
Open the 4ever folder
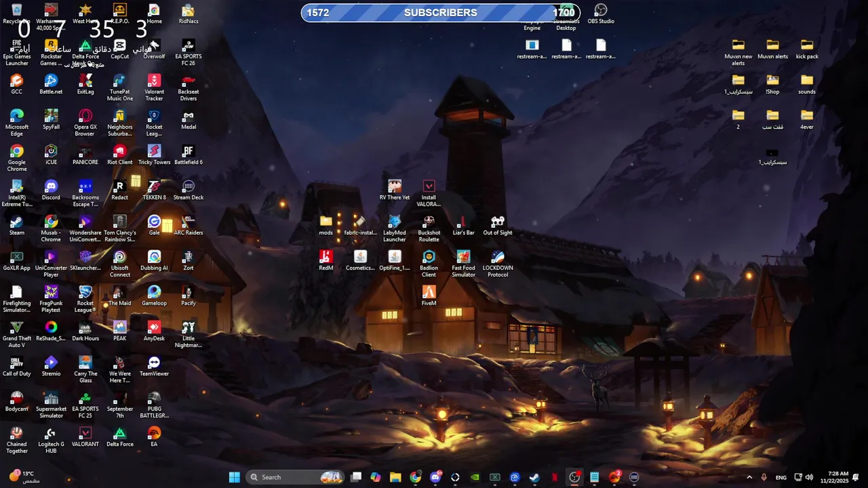[807, 119]
